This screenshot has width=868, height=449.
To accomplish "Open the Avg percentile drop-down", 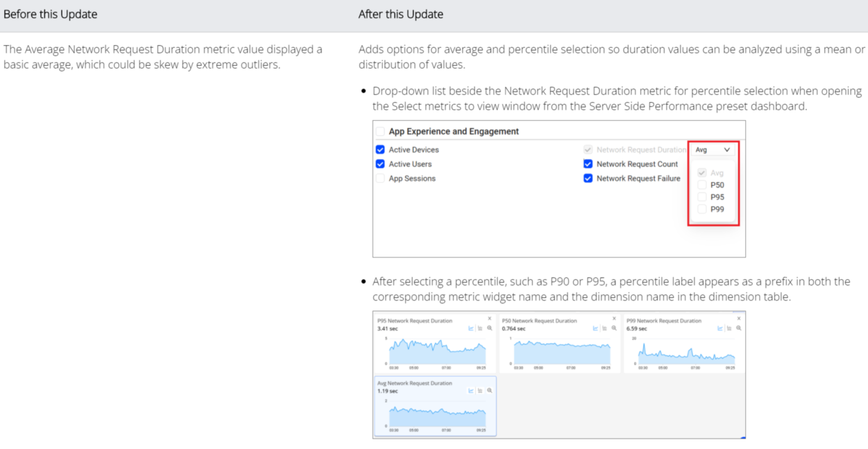I will tap(713, 150).
